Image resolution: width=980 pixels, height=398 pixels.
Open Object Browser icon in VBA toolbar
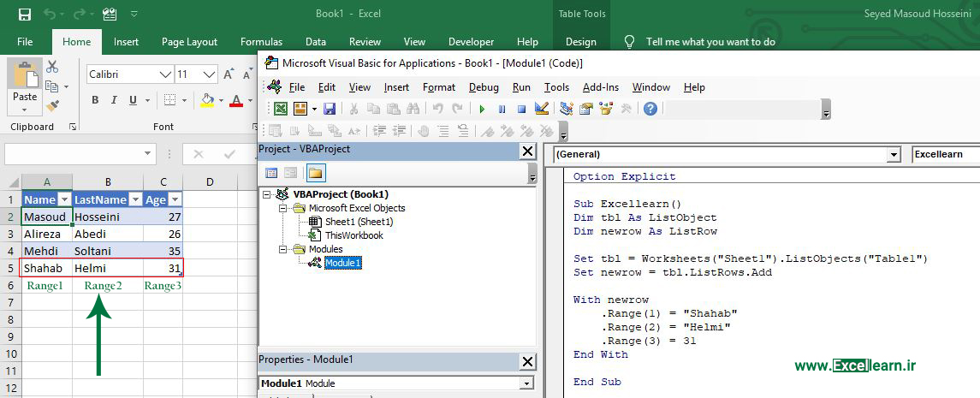(606, 109)
